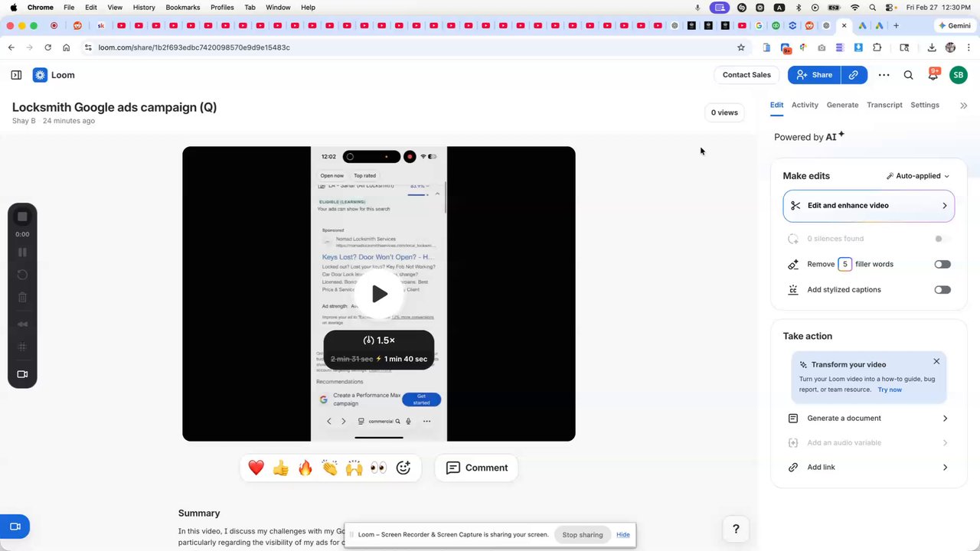
Task: React with the eyes emoji
Action: click(378, 468)
